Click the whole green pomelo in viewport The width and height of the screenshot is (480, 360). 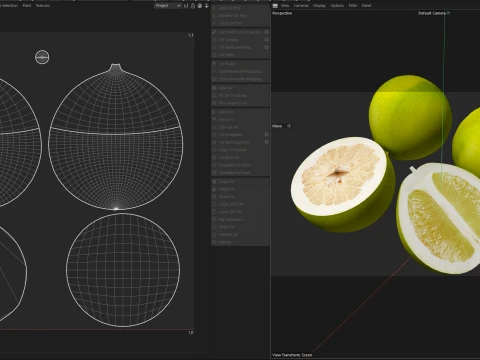click(x=410, y=117)
